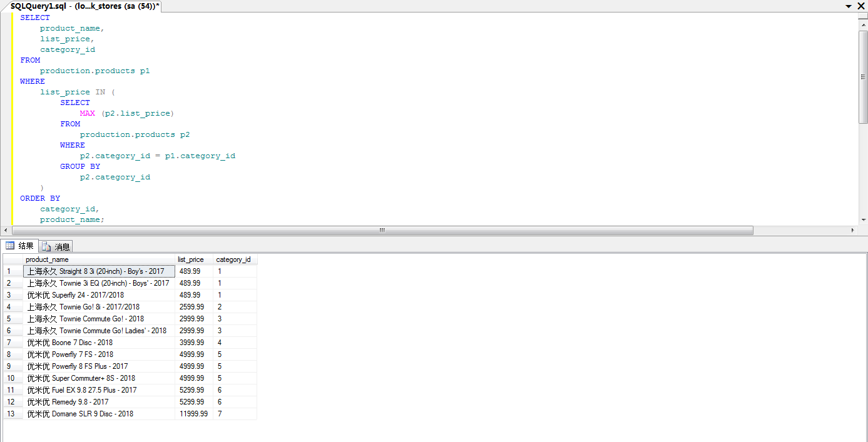The height and width of the screenshot is (442, 868).
Task: Click the MAX function in the subquery
Action: coord(88,113)
